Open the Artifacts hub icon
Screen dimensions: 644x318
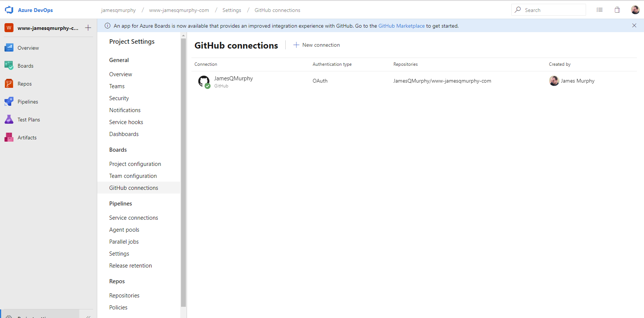9,138
